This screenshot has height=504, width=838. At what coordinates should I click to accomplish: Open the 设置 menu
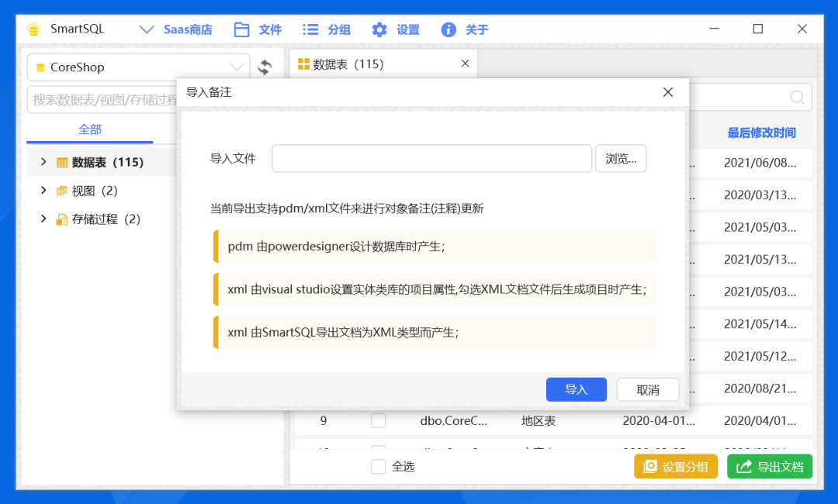396,29
